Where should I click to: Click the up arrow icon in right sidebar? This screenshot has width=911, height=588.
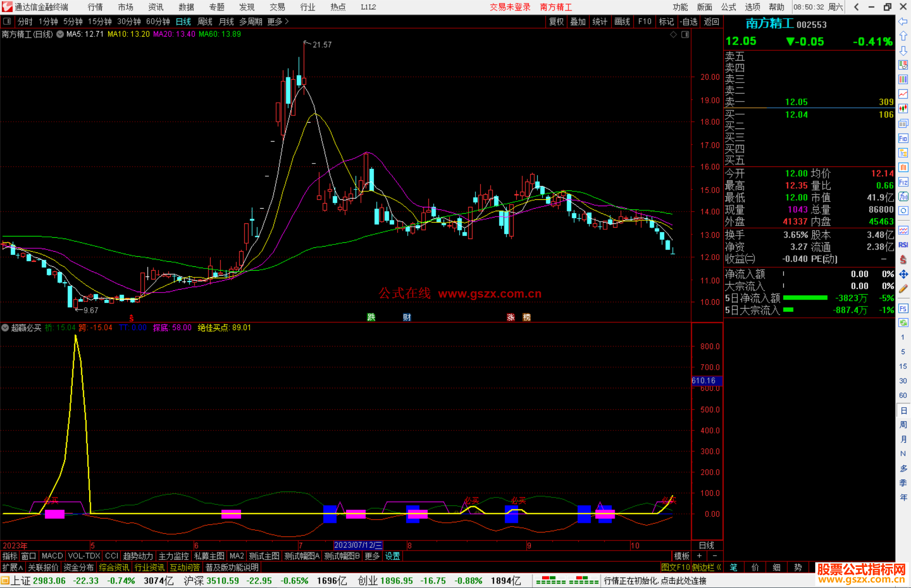click(903, 36)
